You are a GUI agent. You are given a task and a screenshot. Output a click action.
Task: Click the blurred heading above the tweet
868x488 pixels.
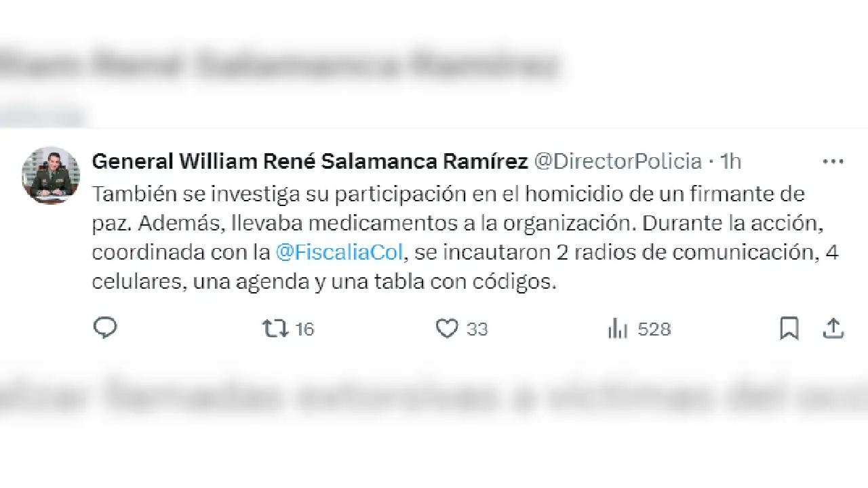pyautogui.click(x=278, y=66)
